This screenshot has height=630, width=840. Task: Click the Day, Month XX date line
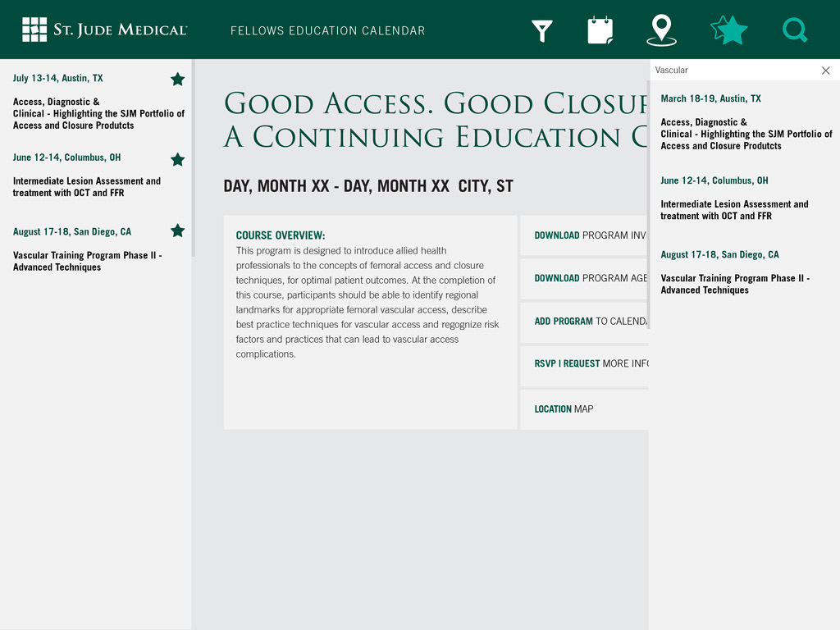point(368,186)
